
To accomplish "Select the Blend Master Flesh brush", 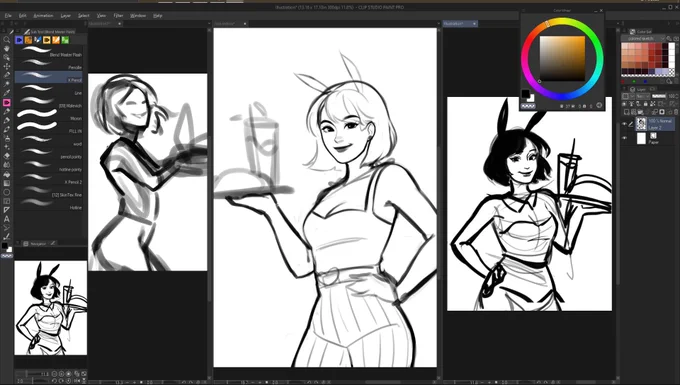I will [x=49, y=52].
